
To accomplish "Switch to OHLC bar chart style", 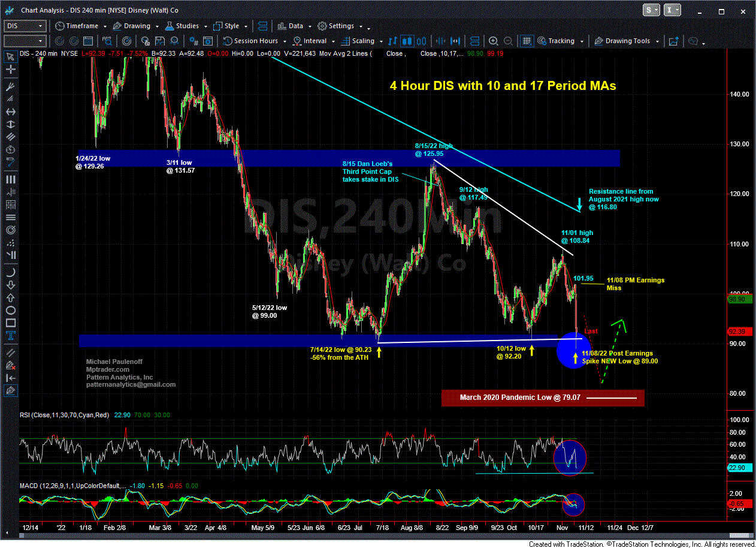I will click(392, 41).
